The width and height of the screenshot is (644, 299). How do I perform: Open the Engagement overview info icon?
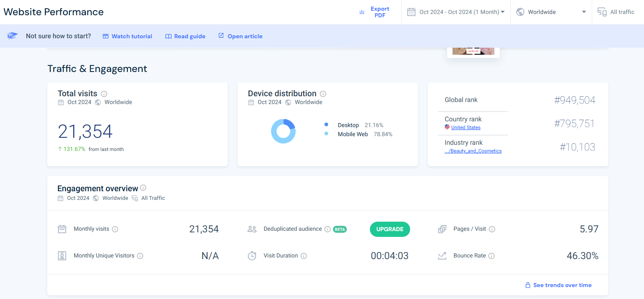pos(143,188)
